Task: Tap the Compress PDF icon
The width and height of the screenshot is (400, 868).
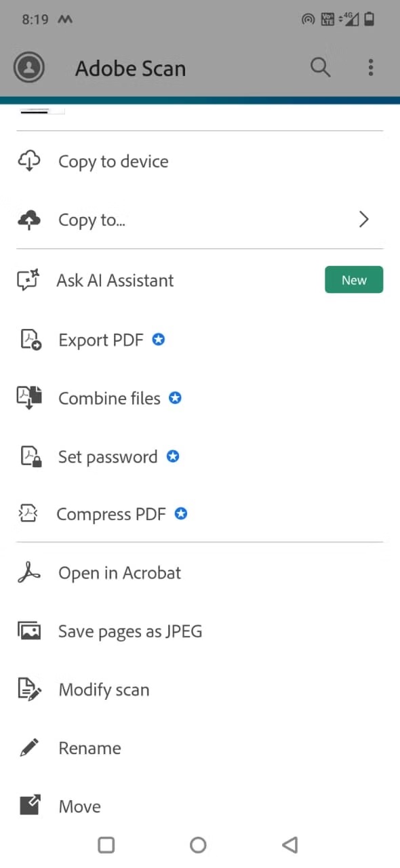Action: click(28, 515)
